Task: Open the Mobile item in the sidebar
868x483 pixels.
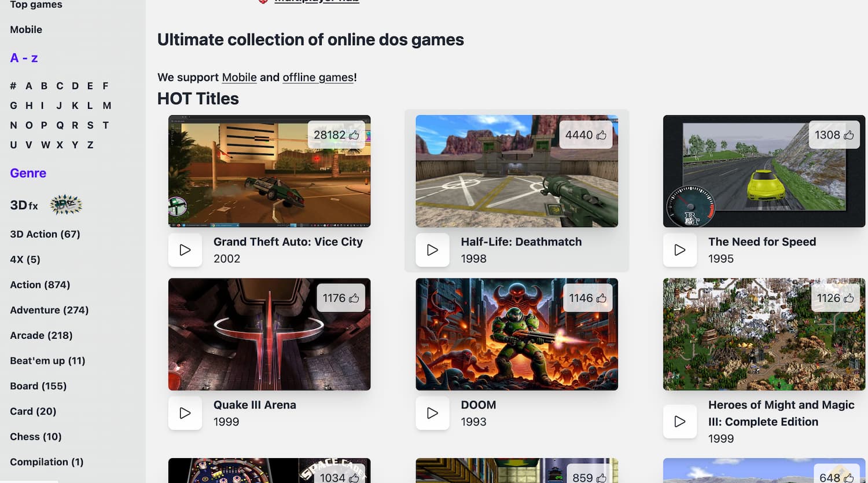Action: [x=26, y=30]
